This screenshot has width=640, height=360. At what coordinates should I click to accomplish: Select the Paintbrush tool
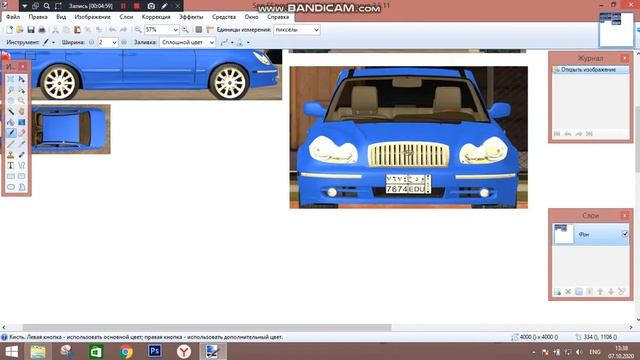pyautogui.click(x=11, y=133)
